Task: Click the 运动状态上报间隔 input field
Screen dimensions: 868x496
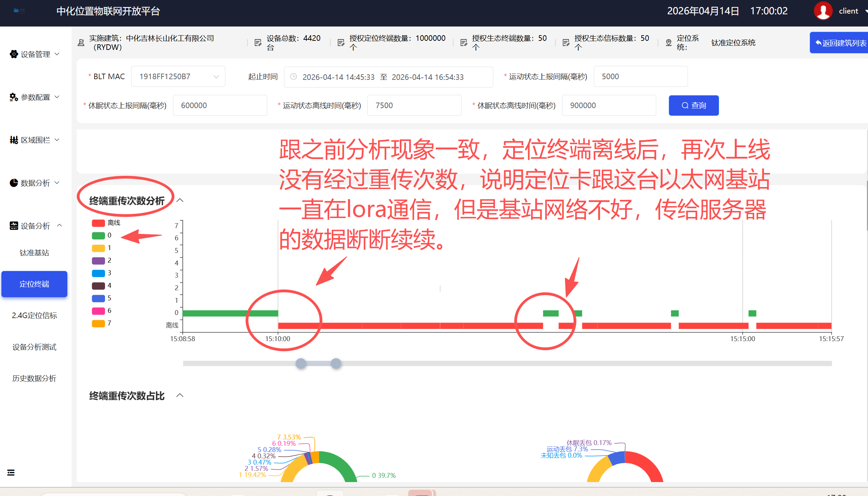Action: pos(641,76)
